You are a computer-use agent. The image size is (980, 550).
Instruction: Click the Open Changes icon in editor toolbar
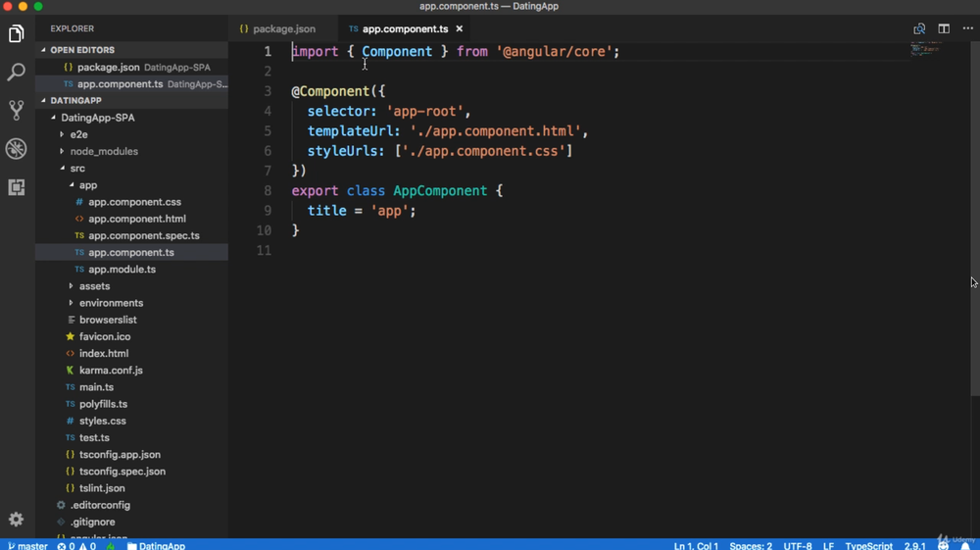tap(919, 28)
